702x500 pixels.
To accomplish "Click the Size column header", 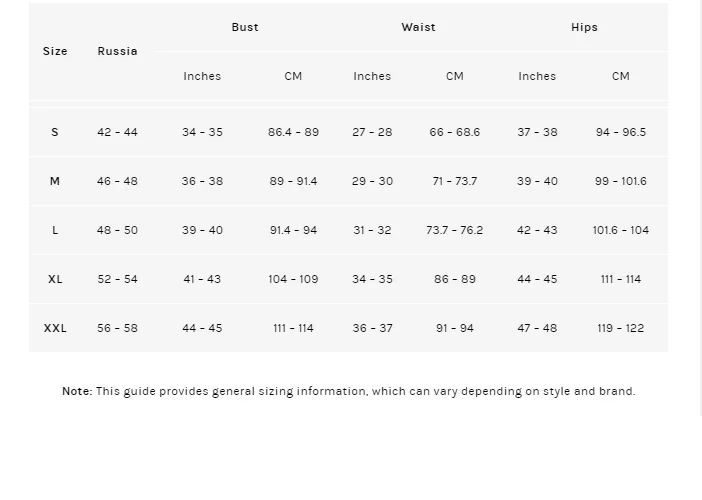I will pos(55,51).
